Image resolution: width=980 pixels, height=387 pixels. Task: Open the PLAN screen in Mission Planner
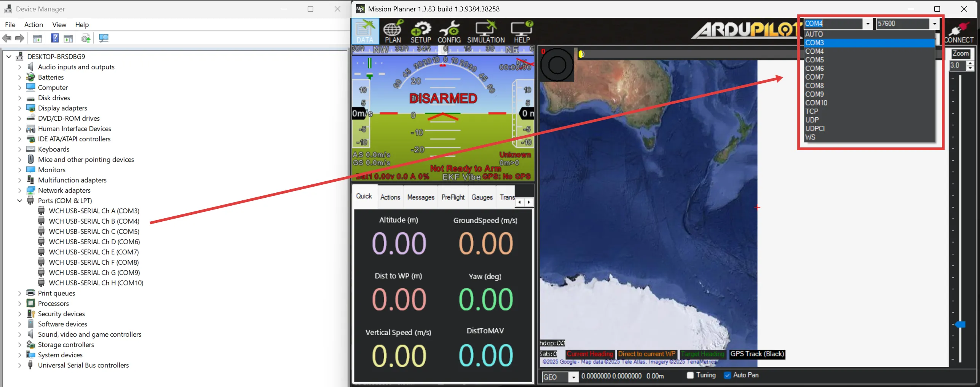coord(393,32)
